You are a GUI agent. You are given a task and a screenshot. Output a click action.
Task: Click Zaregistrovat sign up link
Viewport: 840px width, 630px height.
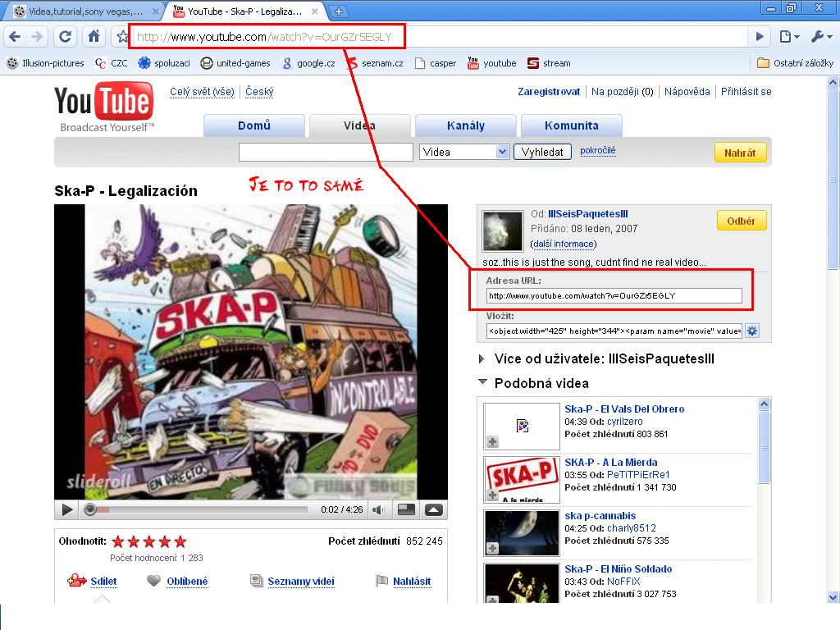[x=549, y=92]
